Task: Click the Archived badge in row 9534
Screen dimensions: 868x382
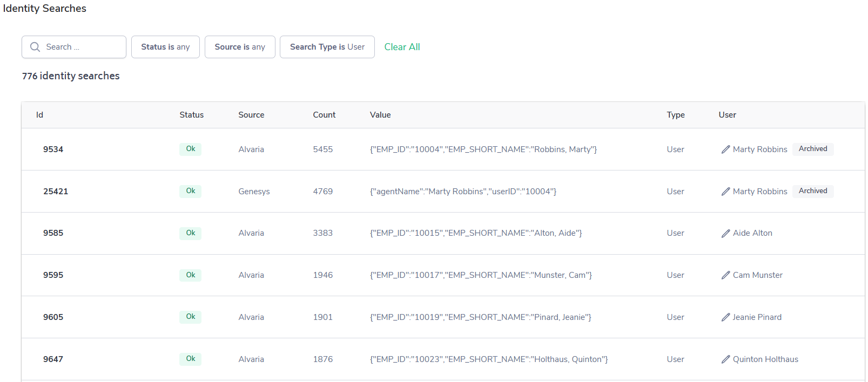Action: point(812,149)
